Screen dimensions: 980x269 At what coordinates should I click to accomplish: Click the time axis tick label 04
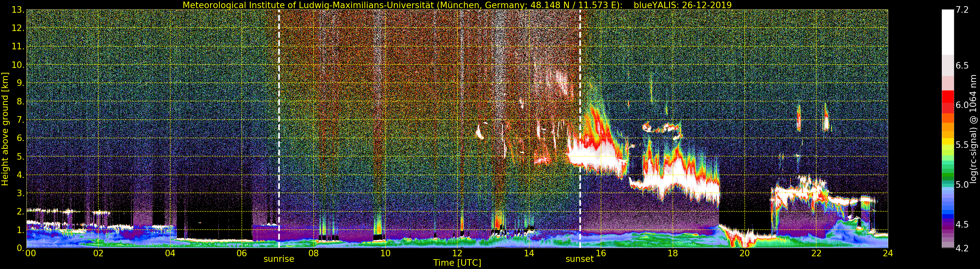(x=170, y=253)
